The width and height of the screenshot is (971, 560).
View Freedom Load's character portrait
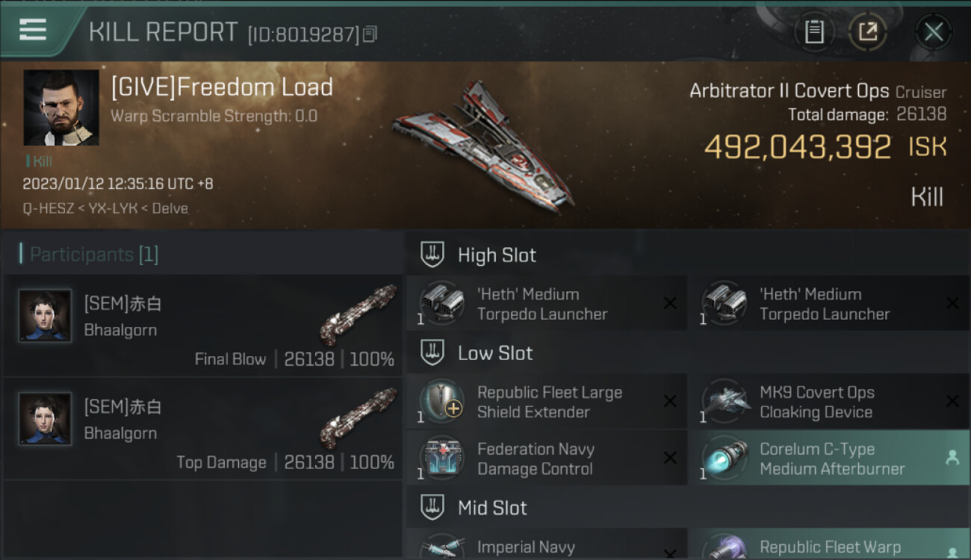pyautogui.click(x=61, y=108)
